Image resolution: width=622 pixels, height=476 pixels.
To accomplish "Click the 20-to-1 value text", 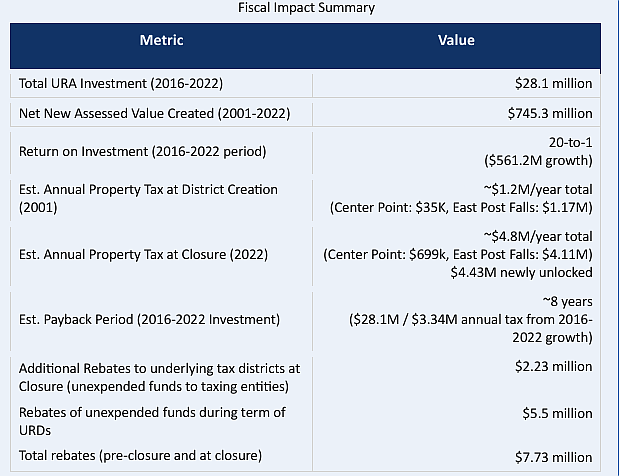I will click(x=570, y=142).
